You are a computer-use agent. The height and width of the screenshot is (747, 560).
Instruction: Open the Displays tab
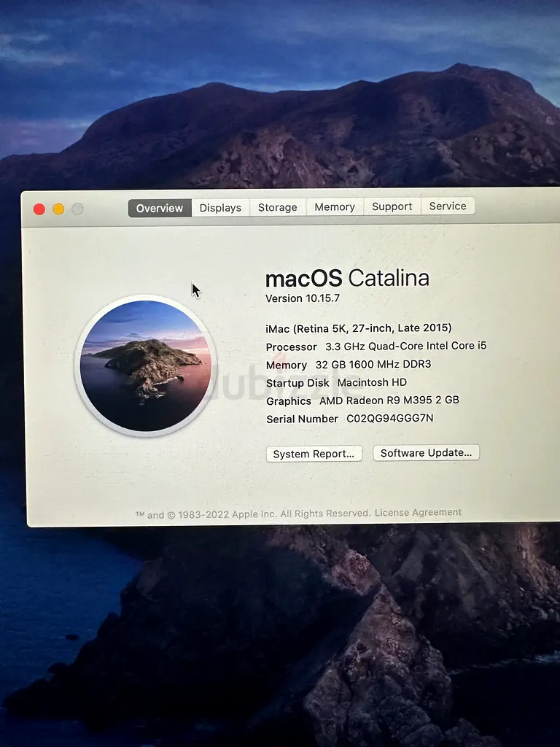click(220, 208)
